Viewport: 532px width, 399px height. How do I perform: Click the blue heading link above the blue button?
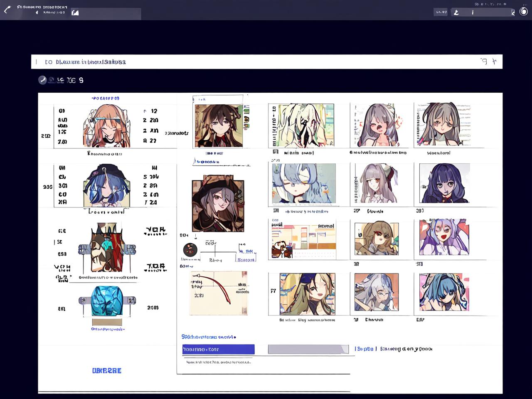(x=209, y=337)
